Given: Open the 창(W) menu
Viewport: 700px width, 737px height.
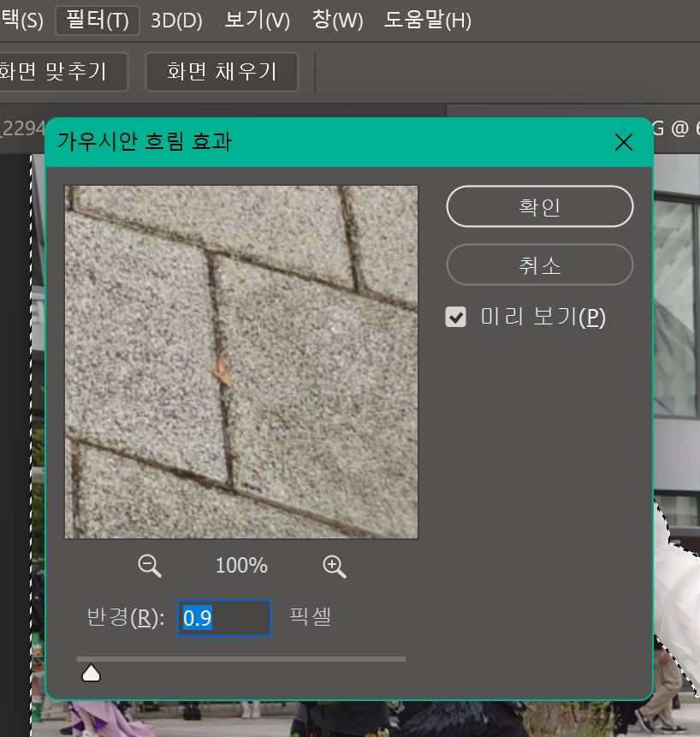Looking at the screenshot, I should tap(337, 21).
